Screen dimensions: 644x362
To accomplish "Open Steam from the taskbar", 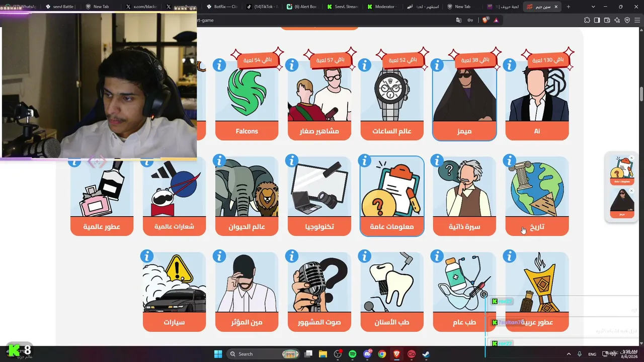I will [426, 354].
